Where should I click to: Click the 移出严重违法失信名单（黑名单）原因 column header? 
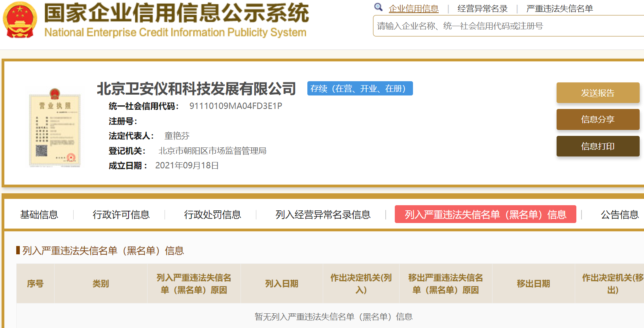[446, 284]
